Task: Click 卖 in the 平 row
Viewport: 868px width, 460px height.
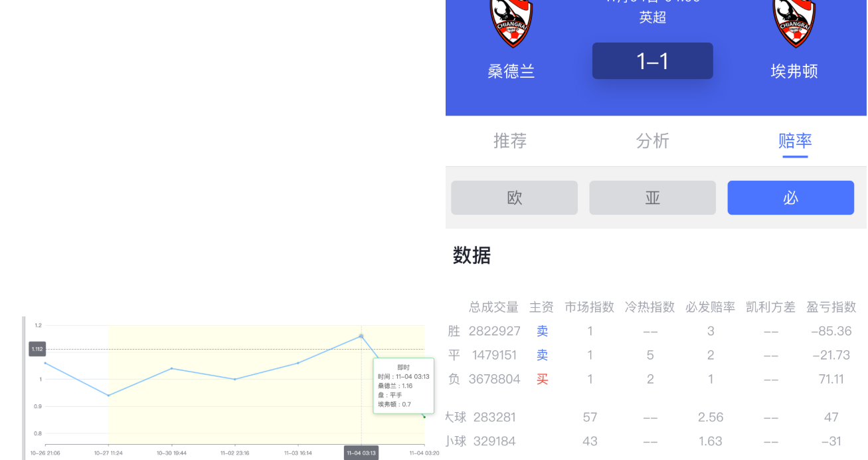Action: point(542,355)
